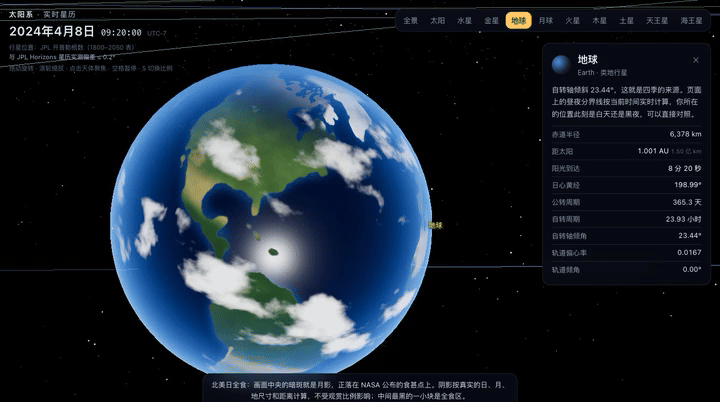Click the 北美日全食 caption at bottom
720x402 pixels.
[360, 390]
